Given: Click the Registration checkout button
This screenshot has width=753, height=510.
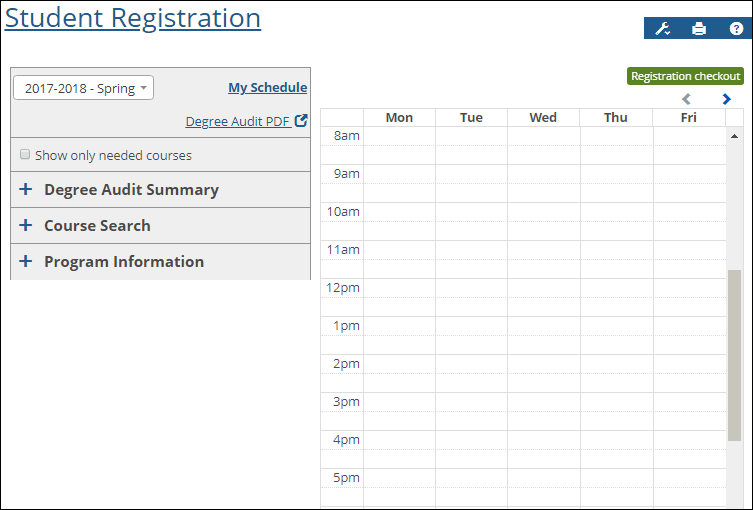Looking at the screenshot, I should (685, 76).
